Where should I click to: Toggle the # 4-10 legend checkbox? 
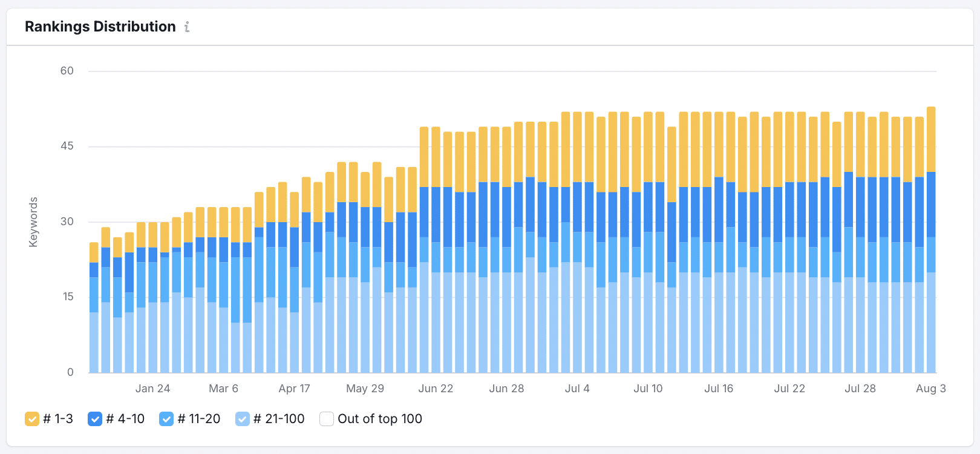[x=95, y=419]
